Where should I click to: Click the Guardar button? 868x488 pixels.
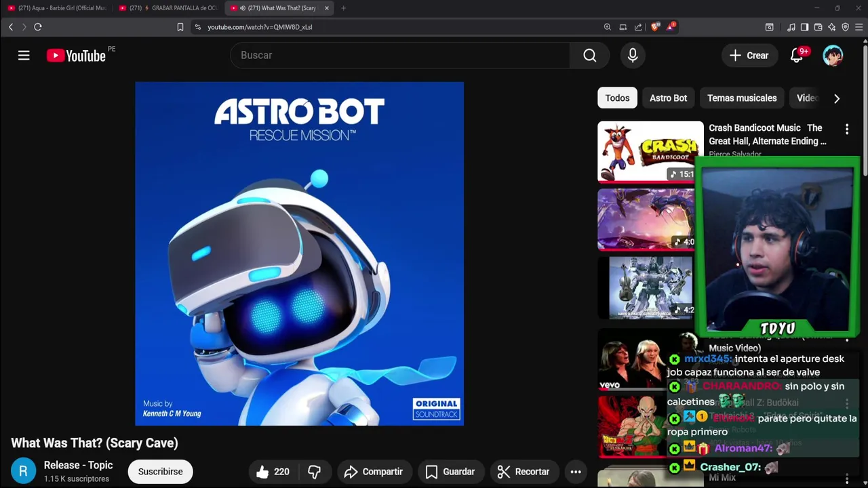coord(450,472)
